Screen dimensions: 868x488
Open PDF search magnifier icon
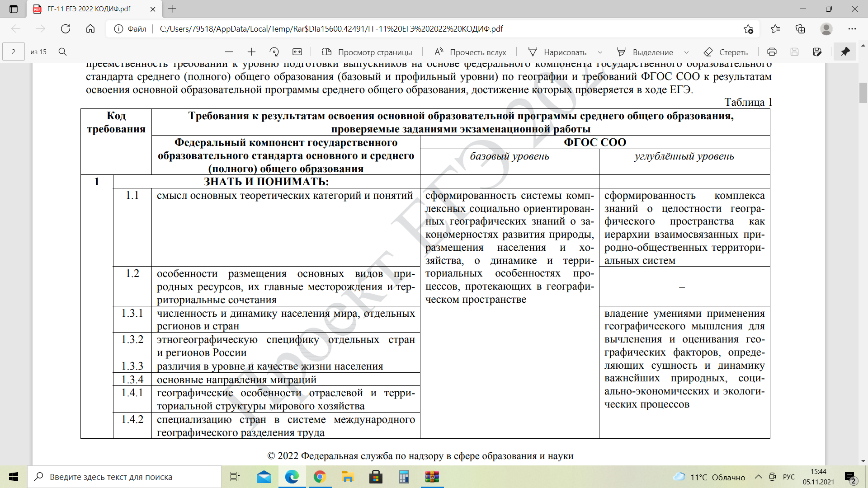click(x=63, y=52)
